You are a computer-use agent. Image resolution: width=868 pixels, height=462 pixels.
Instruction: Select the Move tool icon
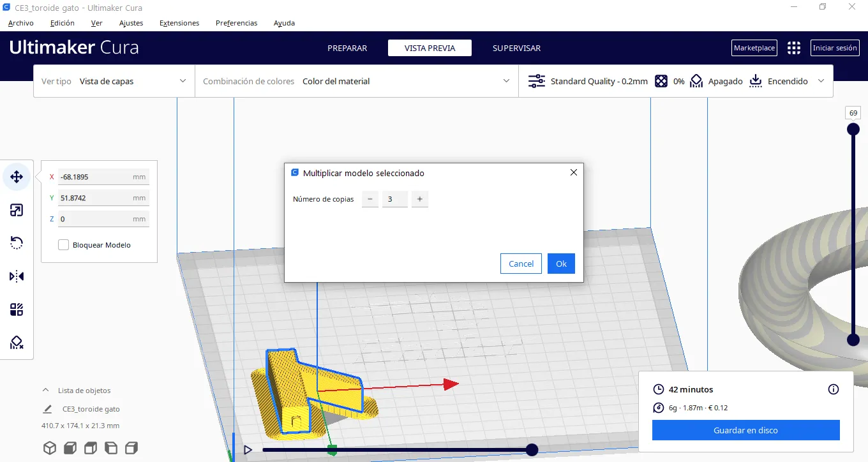pos(17,177)
